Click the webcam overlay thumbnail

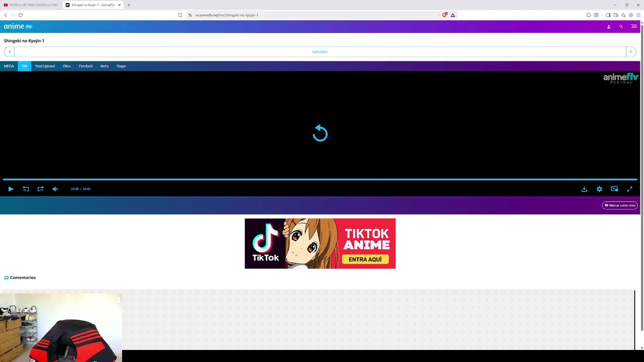(x=61, y=327)
